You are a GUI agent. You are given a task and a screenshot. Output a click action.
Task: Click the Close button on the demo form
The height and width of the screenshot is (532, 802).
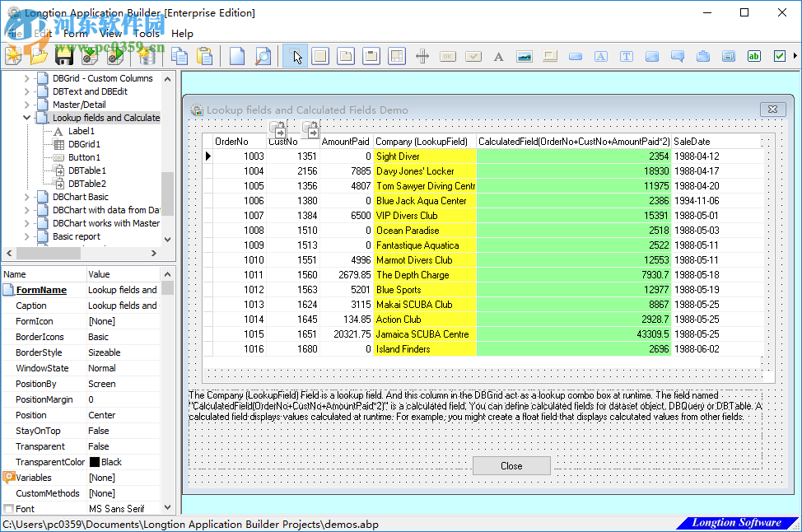[511, 465]
